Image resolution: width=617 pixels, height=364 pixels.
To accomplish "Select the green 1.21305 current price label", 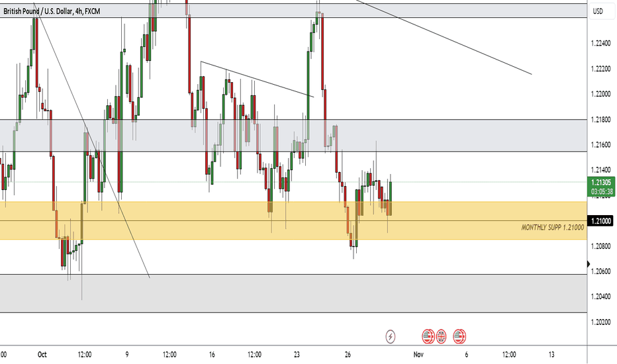I will click(x=601, y=182).
